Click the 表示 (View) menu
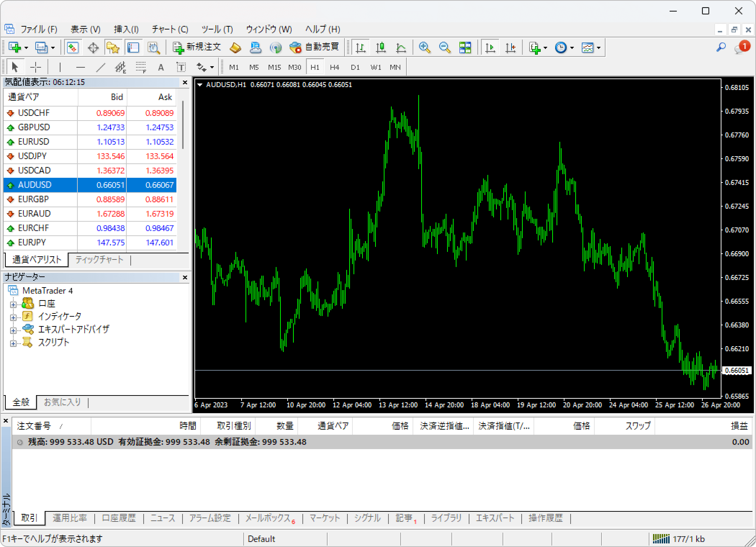Image resolution: width=756 pixels, height=547 pixels. (x=85, y=29)
